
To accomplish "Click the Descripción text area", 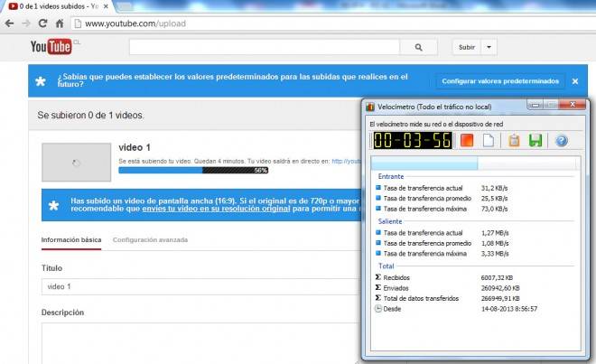I will (x=200, y=343).
